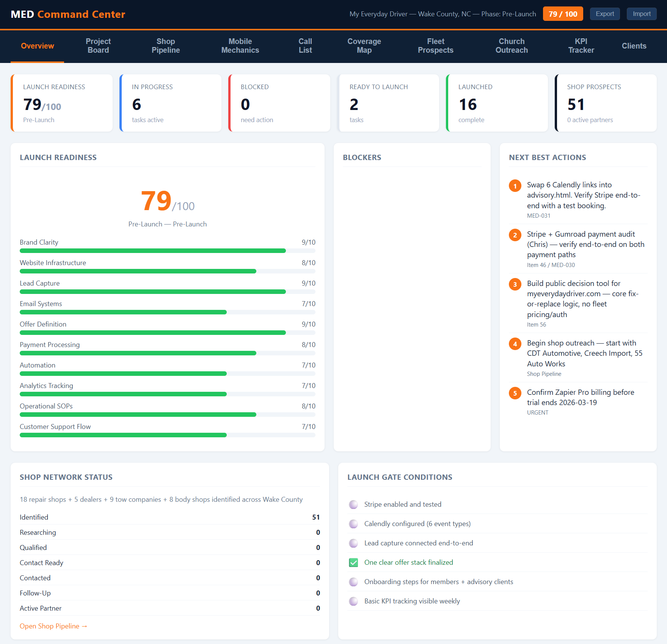Check Lead capture connected end-to-end
Viewport: 667px width, 644px height.
click(353, 543)
